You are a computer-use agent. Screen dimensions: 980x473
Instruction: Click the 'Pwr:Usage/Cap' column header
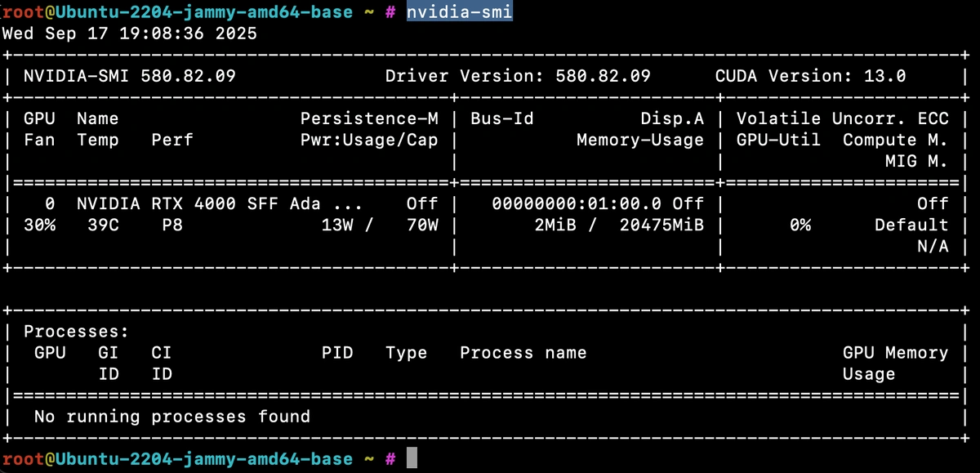(x=369, y=140)
